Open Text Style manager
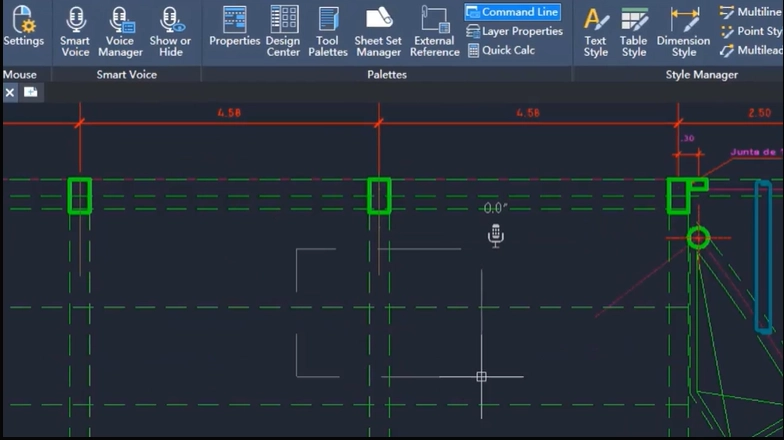The width and height of the screenshot is (784, 440). [x=596, y=32]
